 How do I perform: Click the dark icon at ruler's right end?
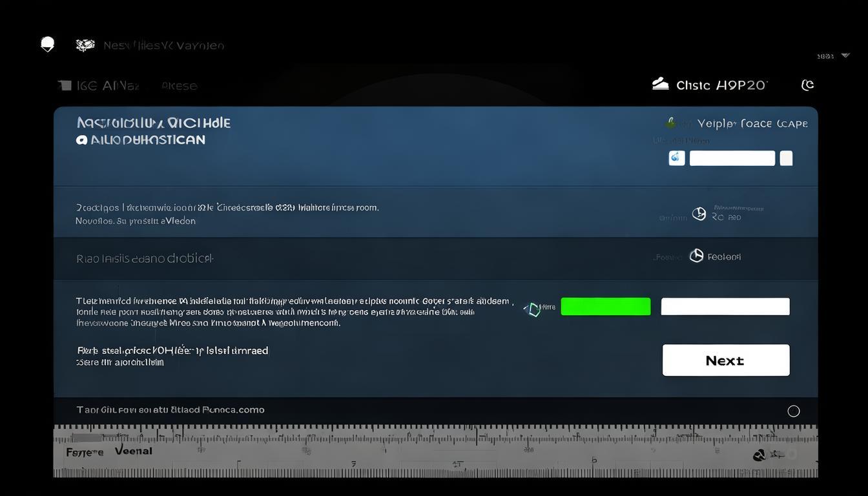click(760, 455)
